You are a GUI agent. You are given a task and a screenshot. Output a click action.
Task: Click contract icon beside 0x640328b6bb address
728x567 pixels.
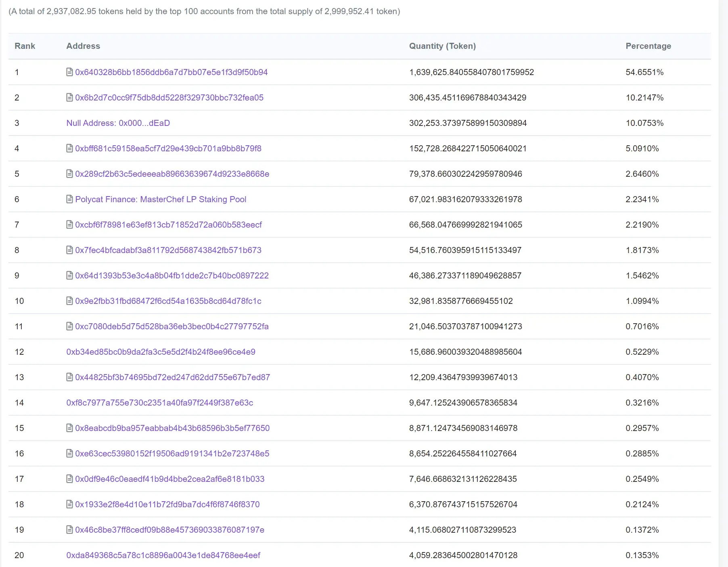tap(69, 72)
